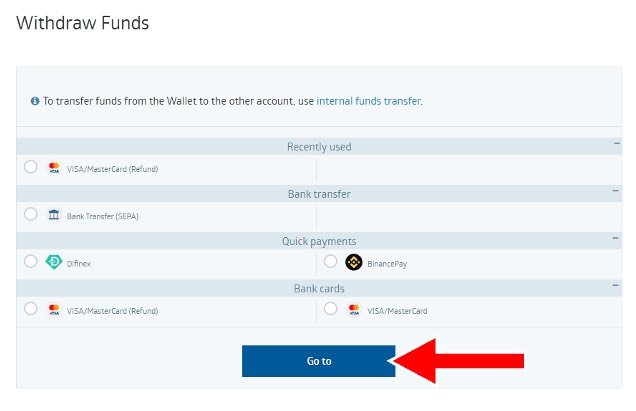Viewport: 636px width, 411px height.
Task: Open the internal funds transfer link
Action: pos(368,101)
